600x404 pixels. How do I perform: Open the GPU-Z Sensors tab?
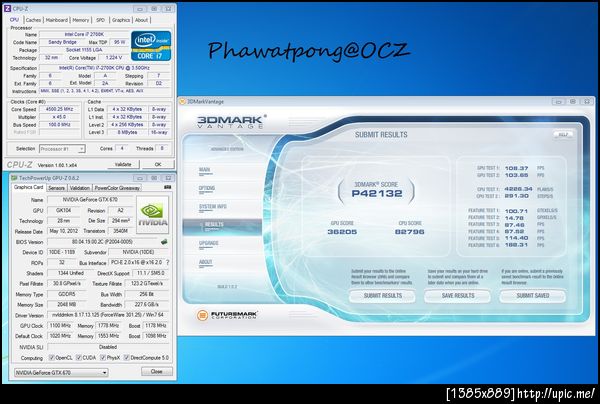point(56,188)
